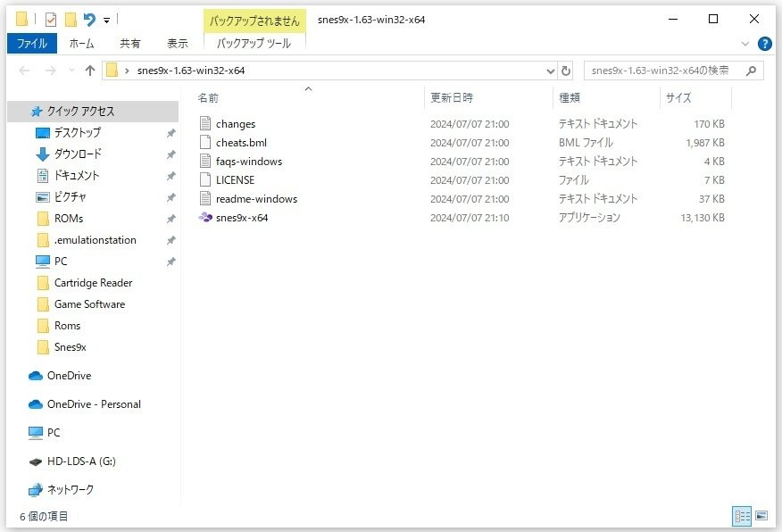Sort by the 種類 column header

coord(569,97)
